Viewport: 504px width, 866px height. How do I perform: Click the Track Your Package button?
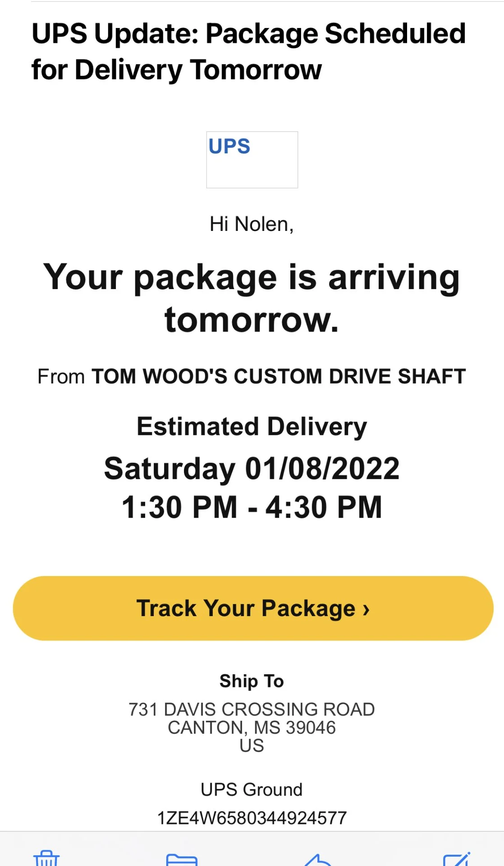pos(253,608)
